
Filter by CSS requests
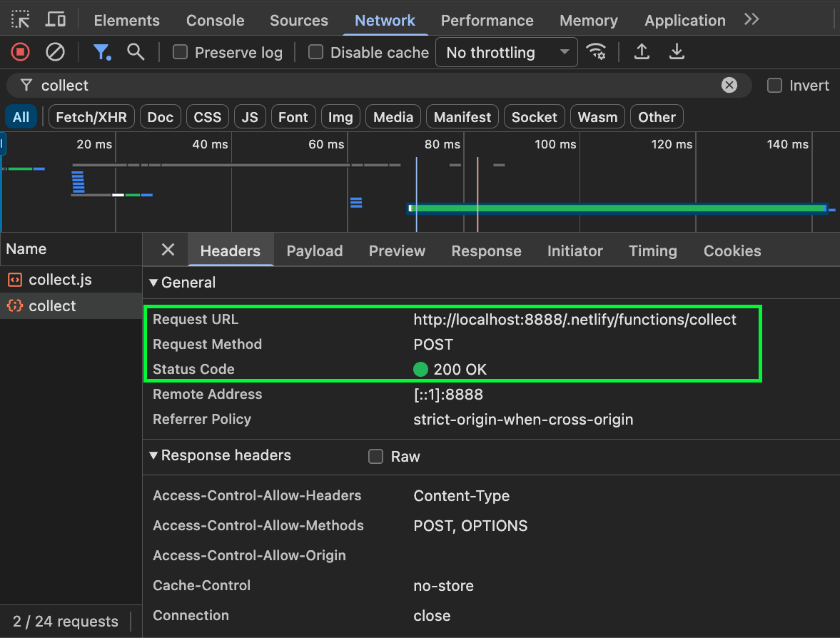[207, 117]
